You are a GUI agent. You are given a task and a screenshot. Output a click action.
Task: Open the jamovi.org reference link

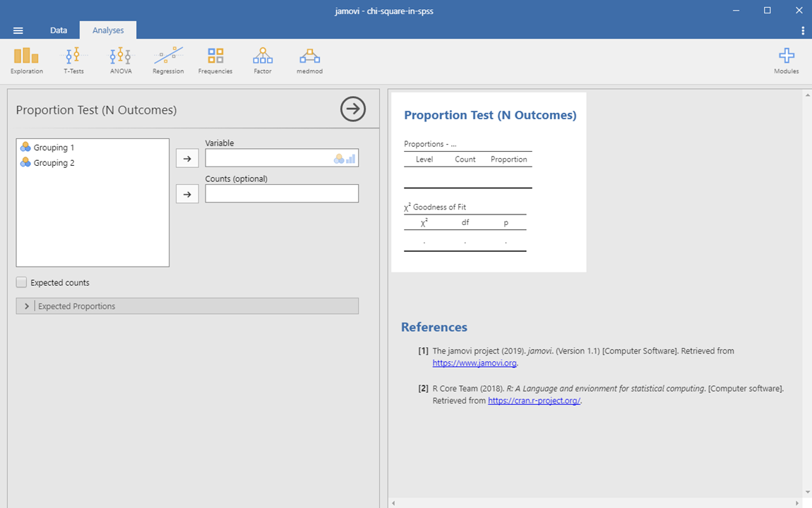pos(474,363)
